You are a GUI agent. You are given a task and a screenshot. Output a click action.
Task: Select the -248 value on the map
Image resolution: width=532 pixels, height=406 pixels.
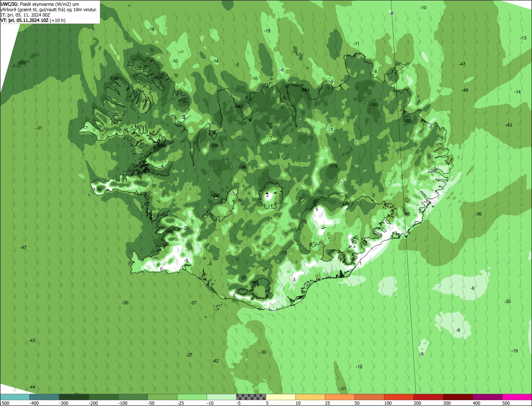pyautogui.click(x=239, y=106)
